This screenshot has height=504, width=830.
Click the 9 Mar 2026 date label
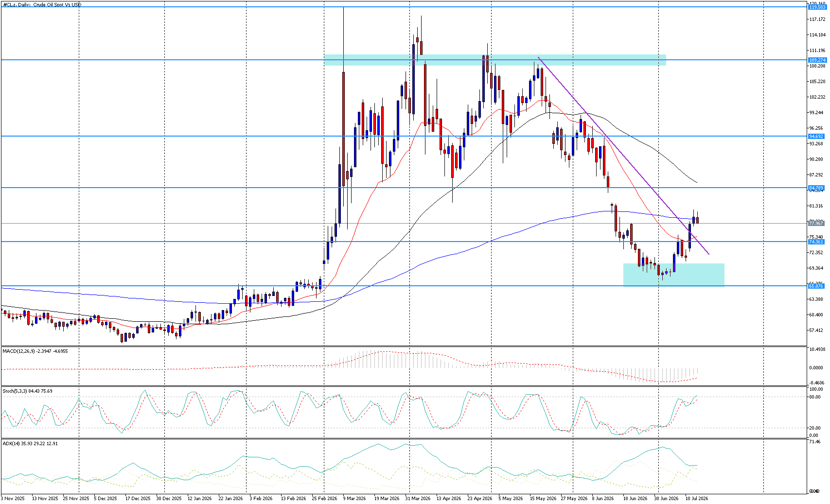[x=354, y=499]
